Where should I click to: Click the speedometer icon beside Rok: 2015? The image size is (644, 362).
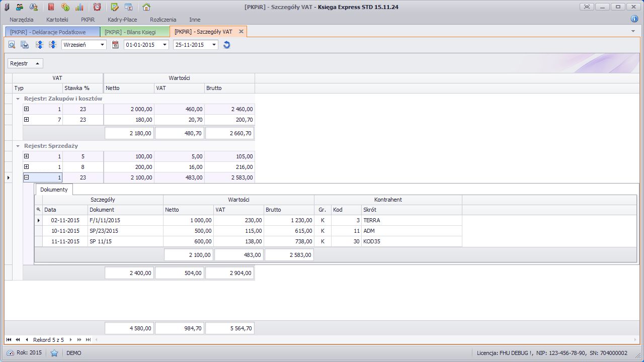tap(10, 353)
